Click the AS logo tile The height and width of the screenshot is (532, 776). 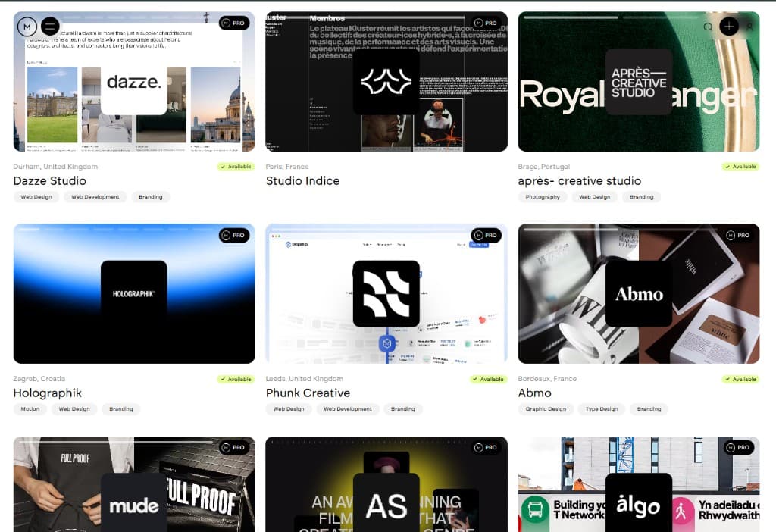click(x=386, y=502)
